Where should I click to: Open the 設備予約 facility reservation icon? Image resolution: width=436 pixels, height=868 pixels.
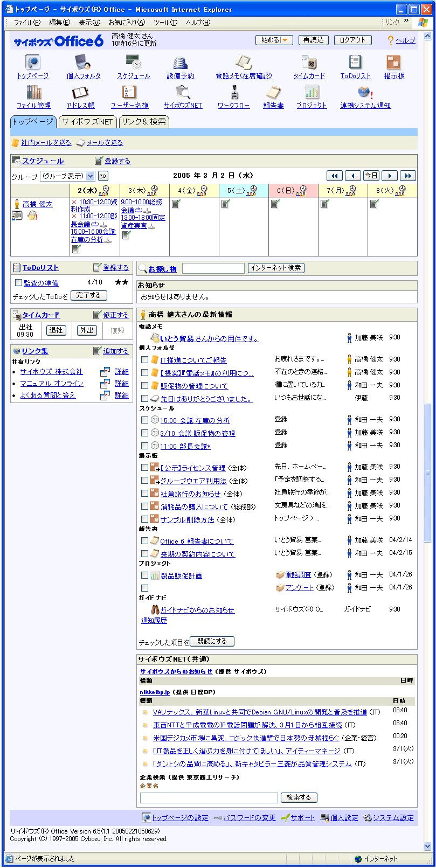(x=180, y=63)
